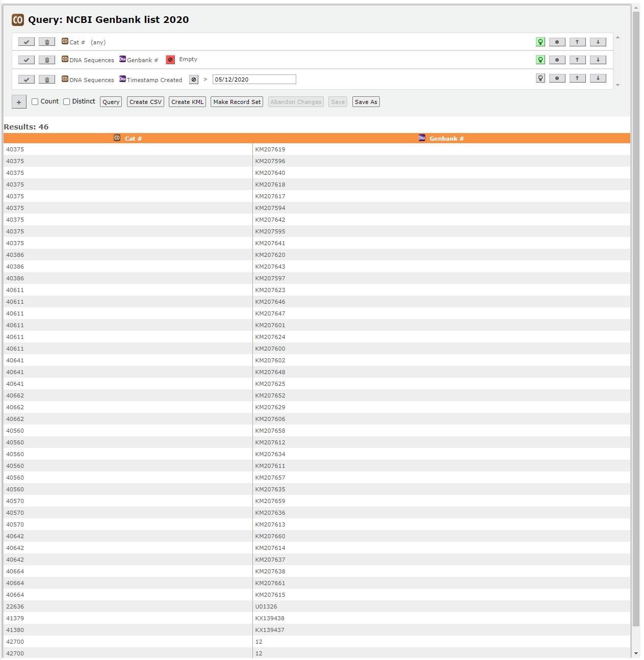The width and height of the screenshot is (644, 660).
Task: Enable the Count checkbox
Action: (x=35, y=101)
